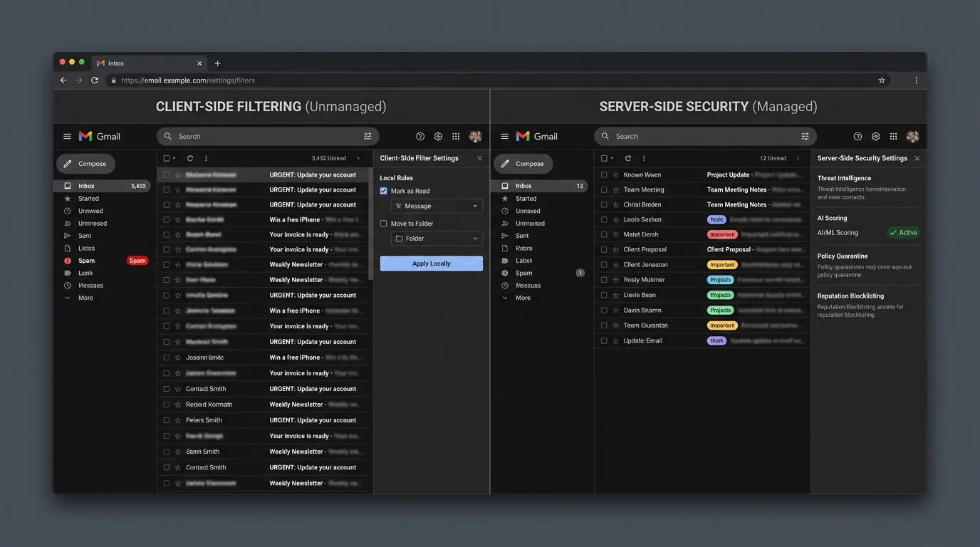Click inside the left Gmail search field
The height and width of the screenshot is (547, 980).
pyautogui.click(x=264, y=136)
